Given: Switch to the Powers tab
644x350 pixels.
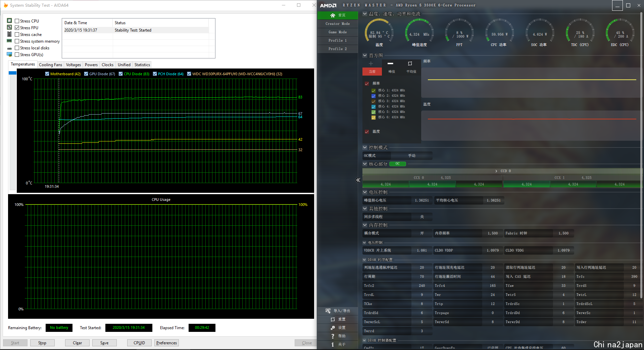Looking at the screenshot, I should coord(91,65).
